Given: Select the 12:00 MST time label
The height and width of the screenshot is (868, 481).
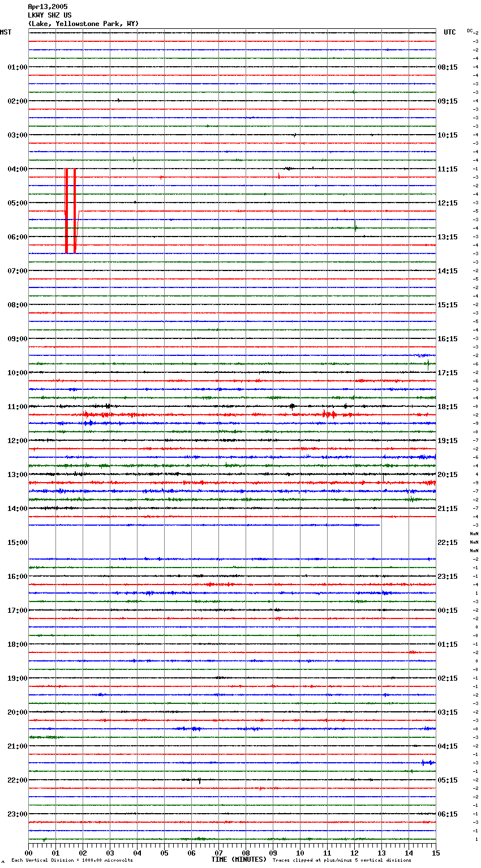Looking at the screenshot, I should coord(18,441).
